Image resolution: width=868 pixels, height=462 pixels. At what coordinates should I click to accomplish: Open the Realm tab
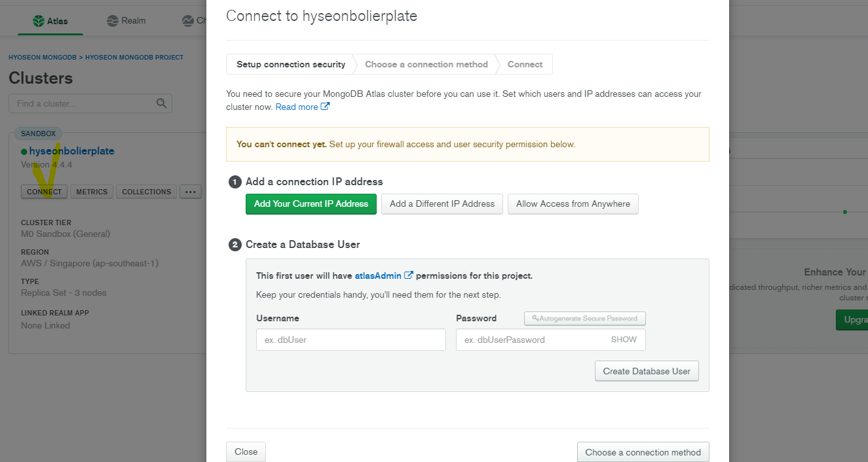coord(126,21)
